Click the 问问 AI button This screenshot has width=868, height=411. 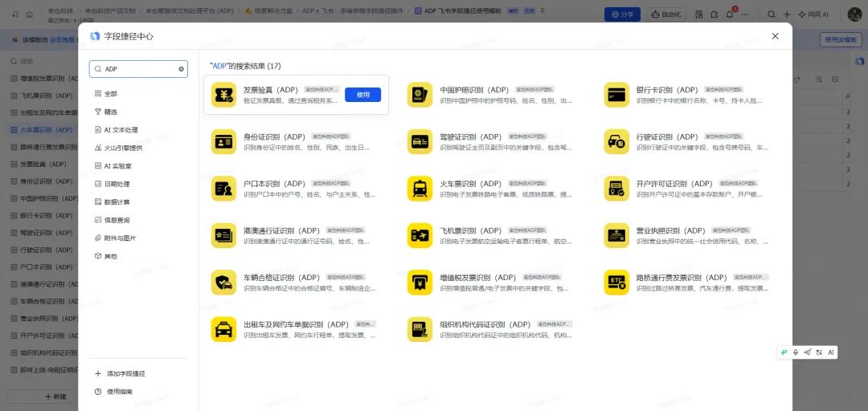point(813,14)
